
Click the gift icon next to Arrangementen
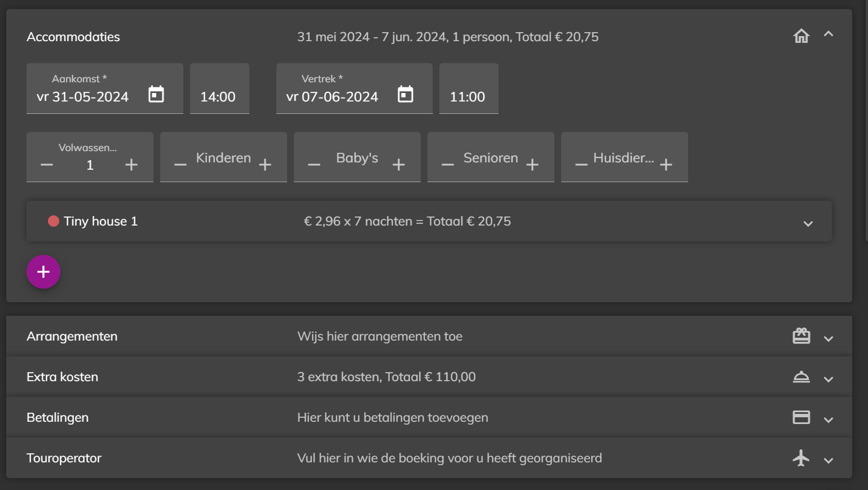[801, 336]
